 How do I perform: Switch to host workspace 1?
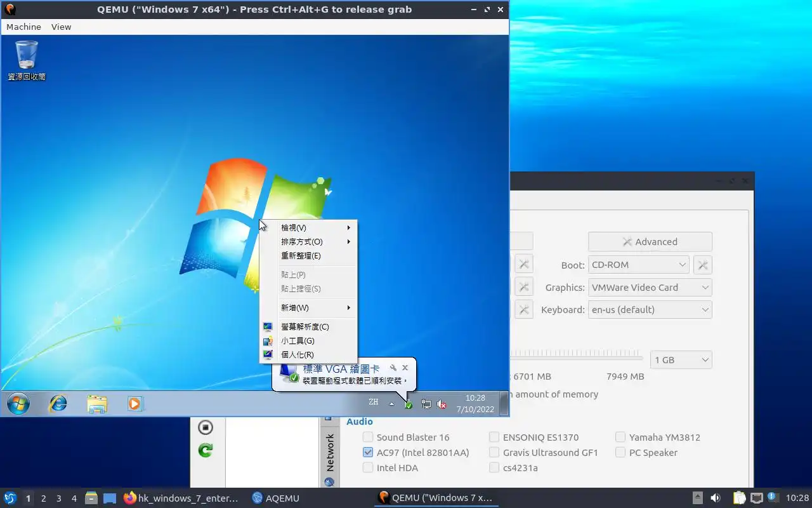(28, 498)
